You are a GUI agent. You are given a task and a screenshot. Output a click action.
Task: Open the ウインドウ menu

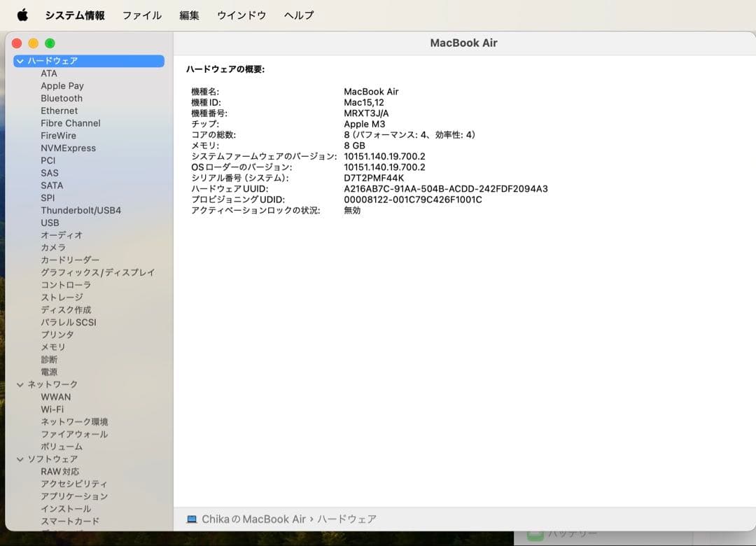pyautogui.click(x=241, y=15)
